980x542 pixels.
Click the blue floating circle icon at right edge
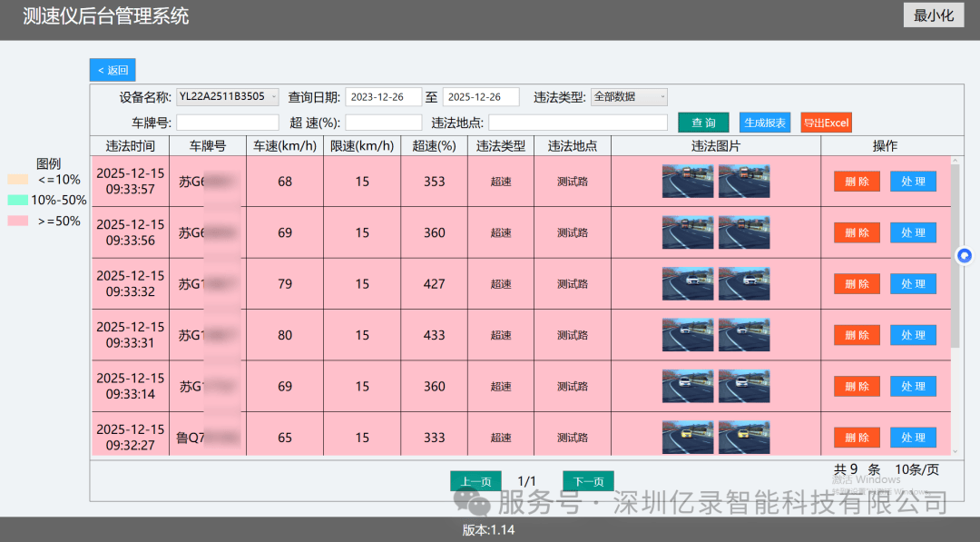[965, 256]
